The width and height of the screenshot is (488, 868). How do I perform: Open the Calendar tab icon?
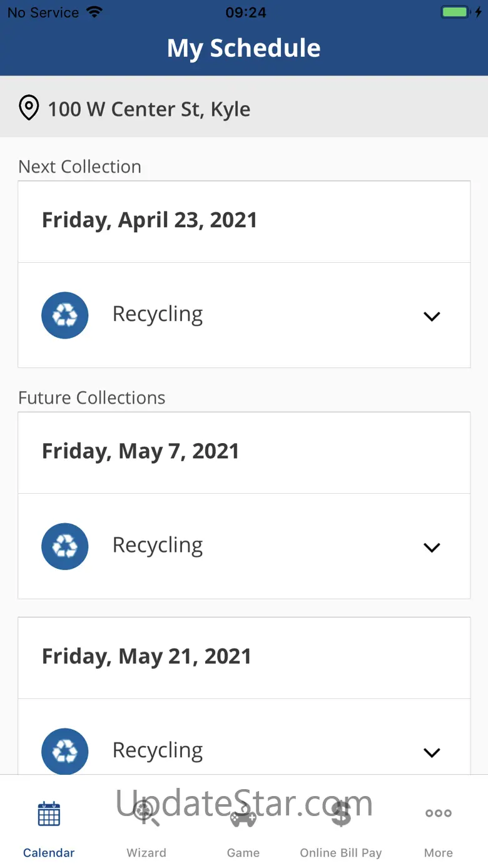click(x=49, y=814)
